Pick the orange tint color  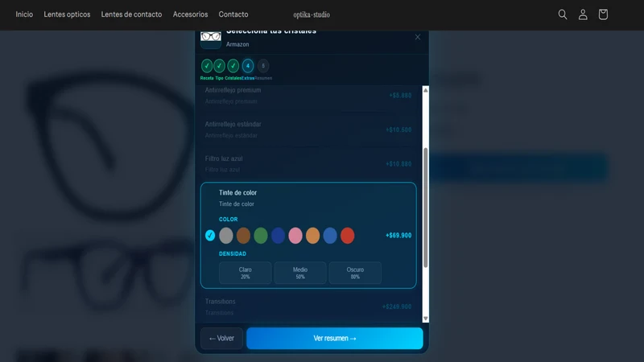(312, 236)
